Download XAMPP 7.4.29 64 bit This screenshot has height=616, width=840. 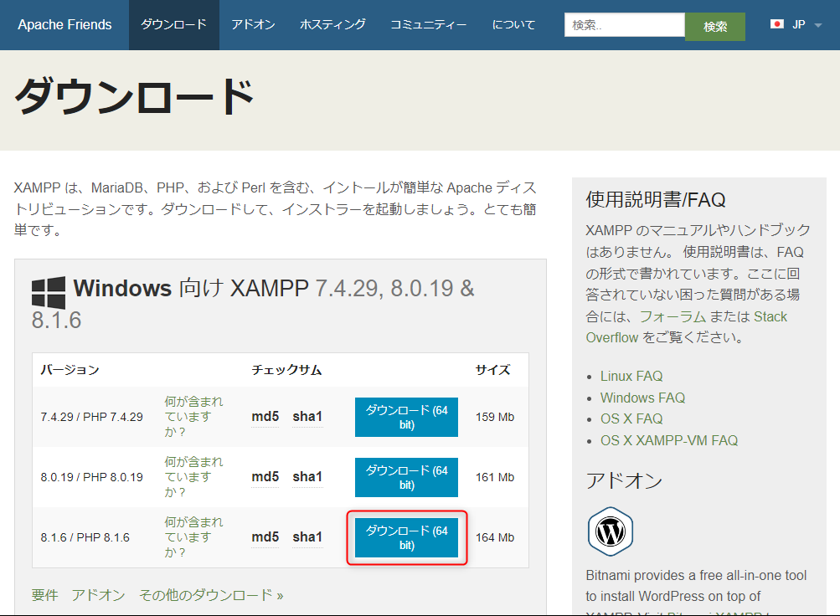tap(407, 417)
